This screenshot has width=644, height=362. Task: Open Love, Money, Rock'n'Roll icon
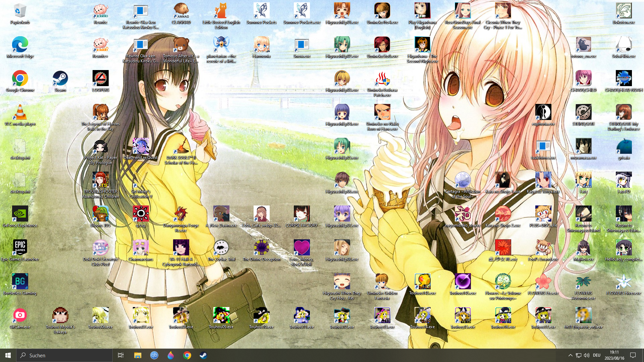click(302, 253)
